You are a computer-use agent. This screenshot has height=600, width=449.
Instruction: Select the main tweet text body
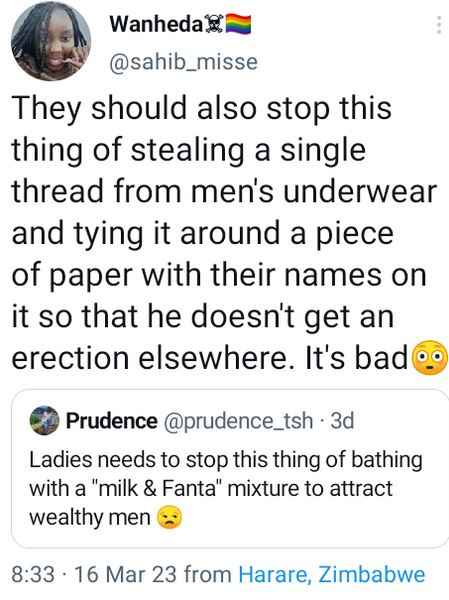tap(224, 233)
